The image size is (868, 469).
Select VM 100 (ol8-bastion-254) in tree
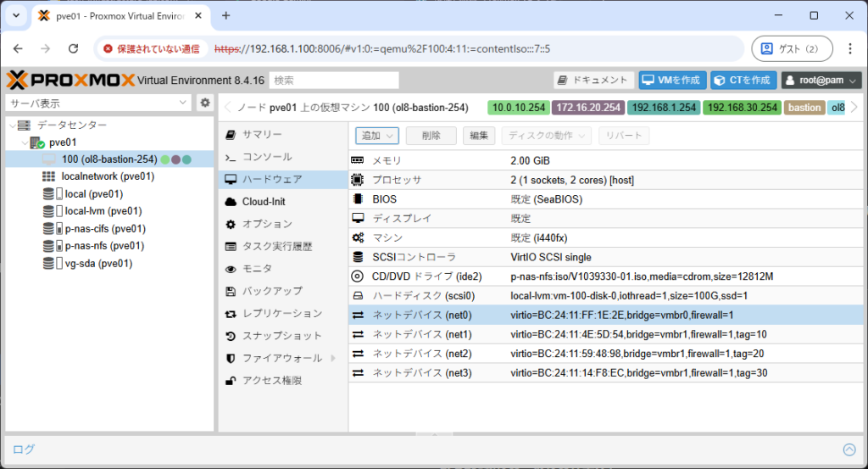109,159
